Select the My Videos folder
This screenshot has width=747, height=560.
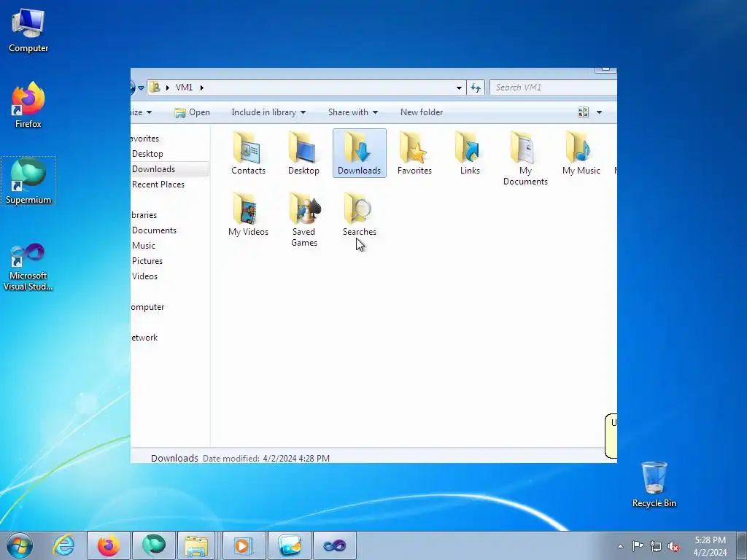tap(248, 215)
